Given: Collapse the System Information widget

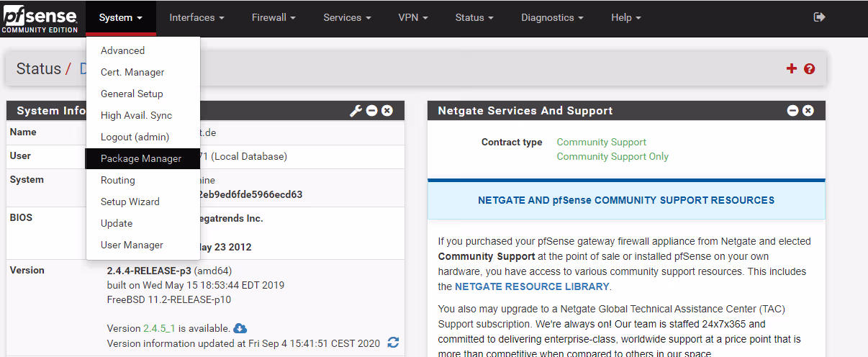Looking at the screenshot, I should point(372,111).
